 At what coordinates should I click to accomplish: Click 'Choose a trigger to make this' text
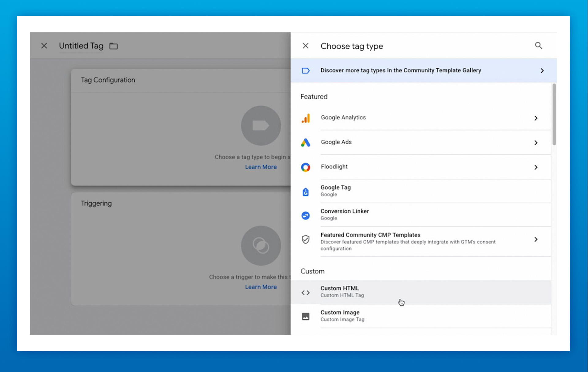point(250,277)
